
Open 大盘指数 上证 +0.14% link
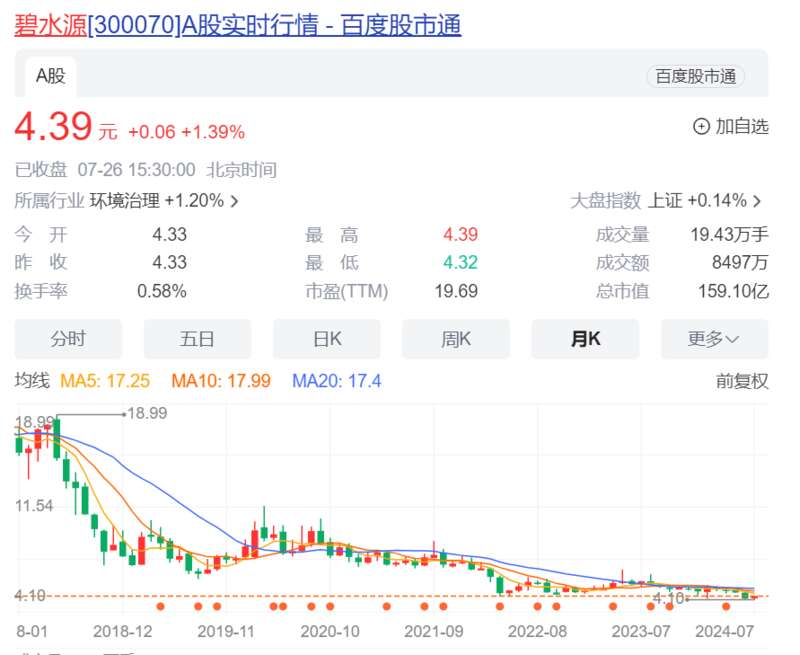tap(666, 201)
